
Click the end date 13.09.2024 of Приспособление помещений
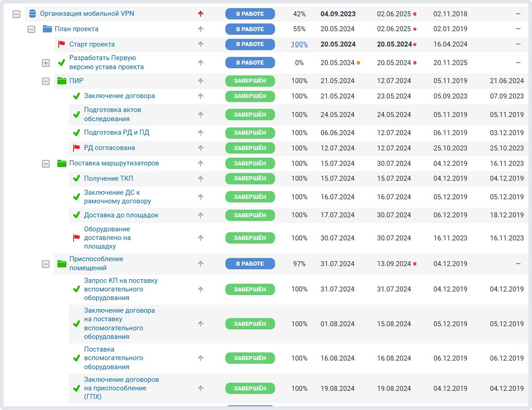[x=394, y=264]
